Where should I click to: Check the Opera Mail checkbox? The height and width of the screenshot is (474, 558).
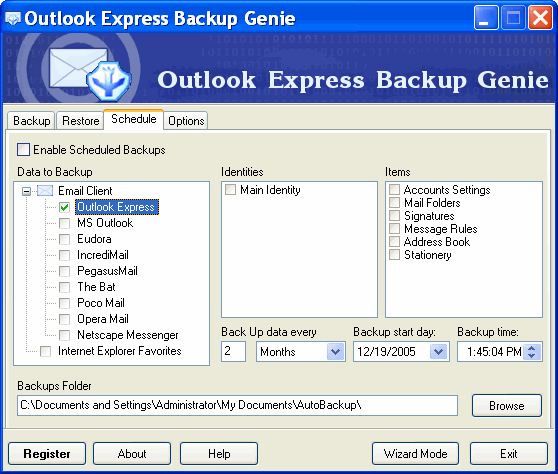point(64,319)
